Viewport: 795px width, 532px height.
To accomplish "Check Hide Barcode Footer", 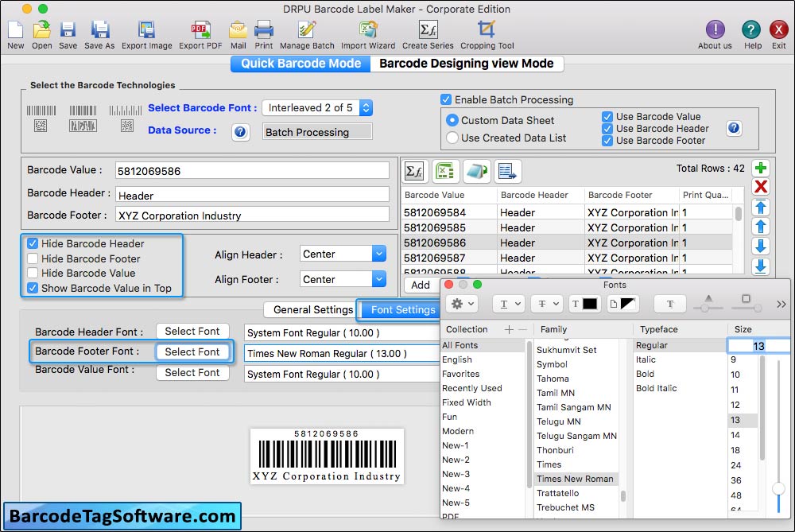I will 33,258.
